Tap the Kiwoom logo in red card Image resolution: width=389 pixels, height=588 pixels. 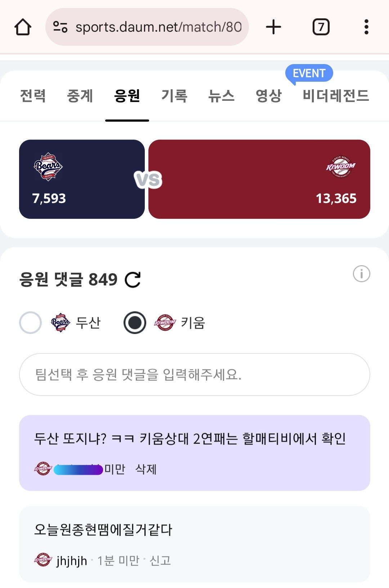[x=340, y=167]
